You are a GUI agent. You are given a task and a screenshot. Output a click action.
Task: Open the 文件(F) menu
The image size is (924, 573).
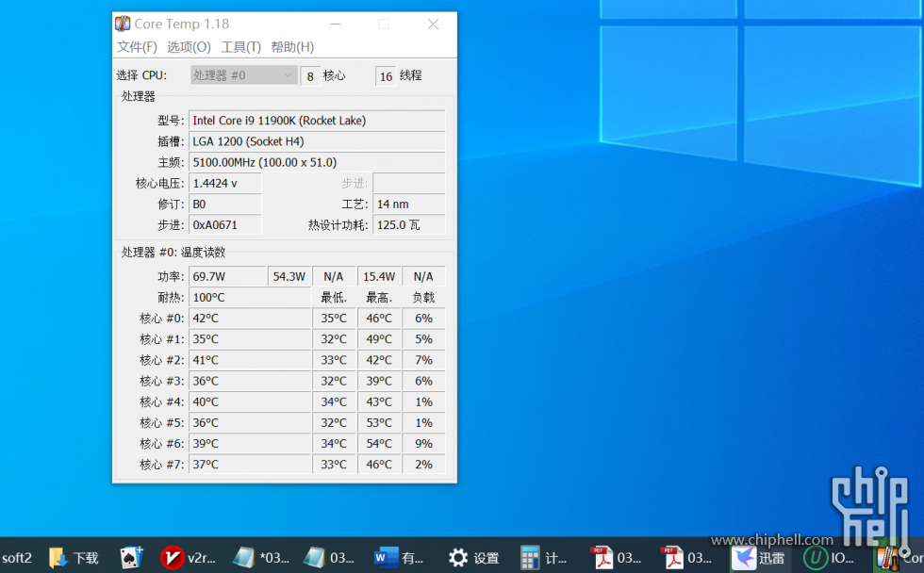click(x=137, y=47)
